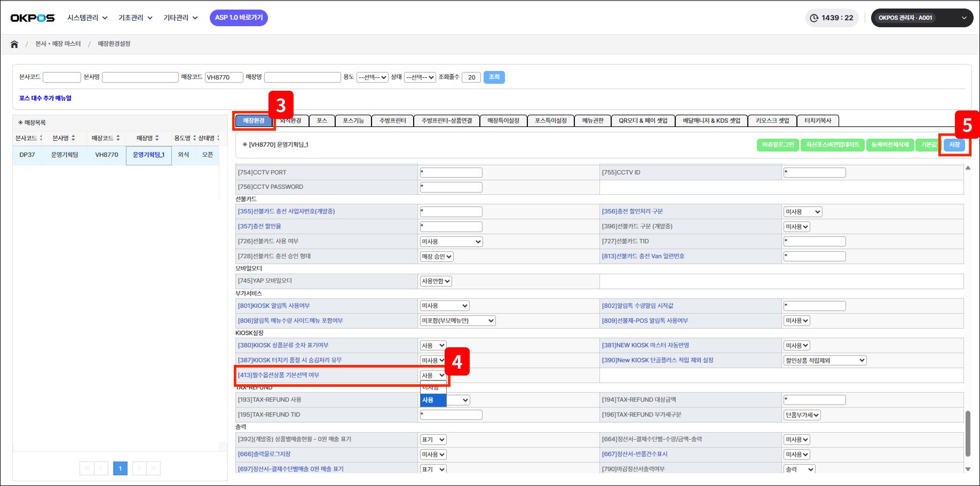Screen dimensions: 980x486
Task: Open the 운영기획팀_1 store link
Action: point(148,155)
